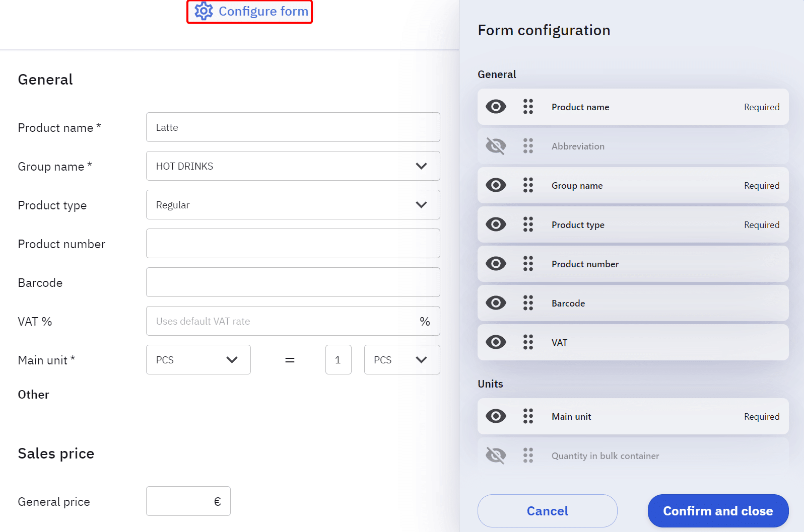
Task: Click the drag handle for Main unit
Action: (528, 416)
